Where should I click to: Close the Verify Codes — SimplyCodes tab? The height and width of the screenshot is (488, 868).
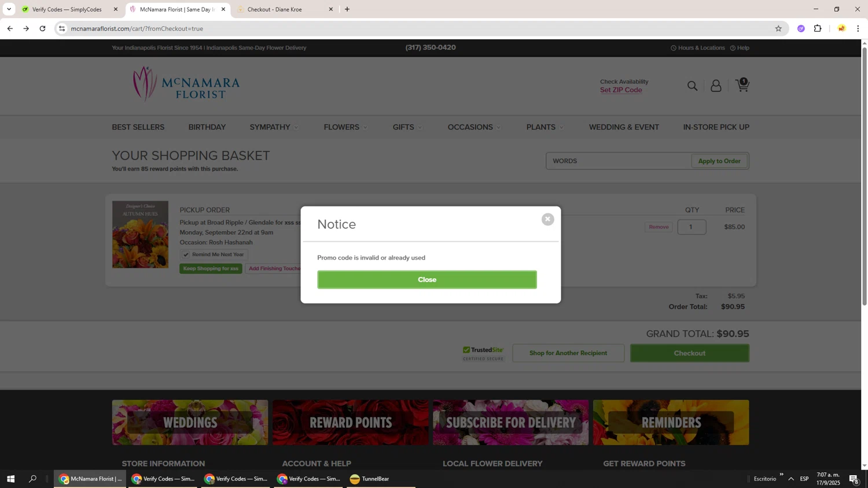point(116,9)
